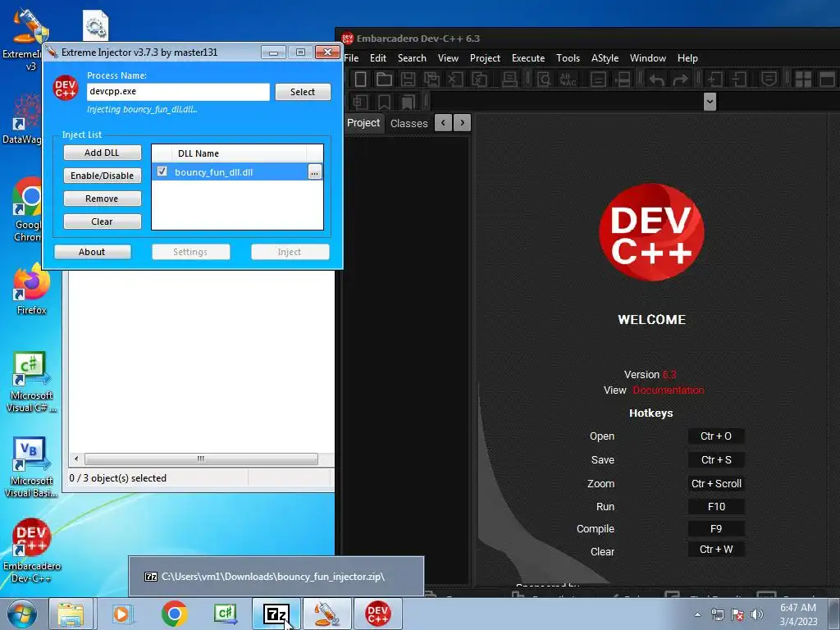Image resolution: width=840 pixels, height=630 pixels.
Task: Click the 7-Zip bouncy_fun_injector.zip taskbar preview
Action: (276, 577)
